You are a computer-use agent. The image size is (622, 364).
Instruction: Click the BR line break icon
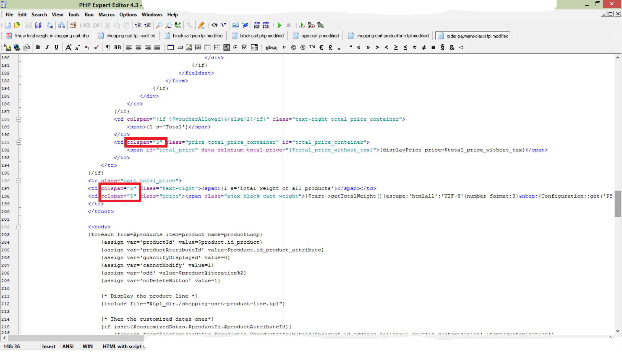tap(117, 48)
